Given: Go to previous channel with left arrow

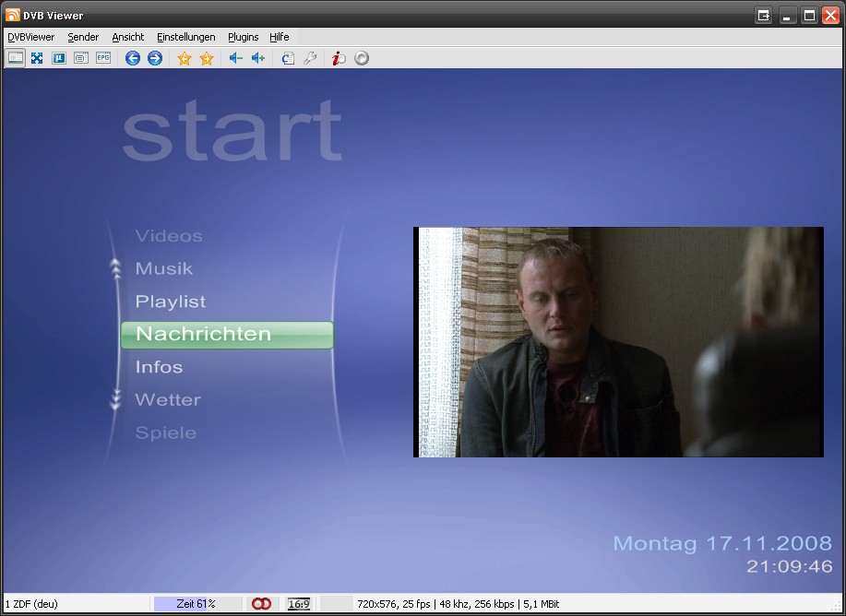Looking at the screenshot, I should tap(133, 58).
